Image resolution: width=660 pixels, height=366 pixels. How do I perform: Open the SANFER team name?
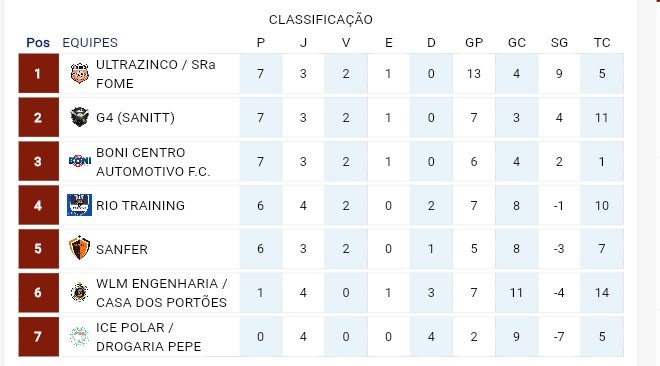pos(122,249)
